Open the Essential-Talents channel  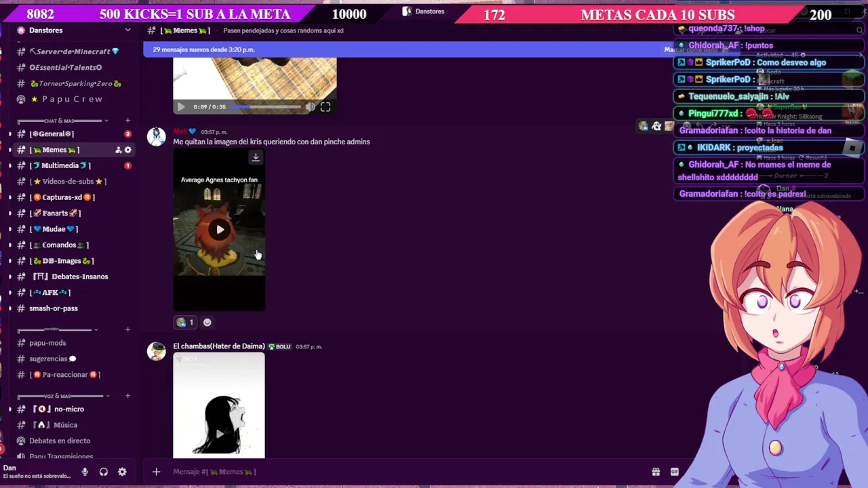point(66,67)
